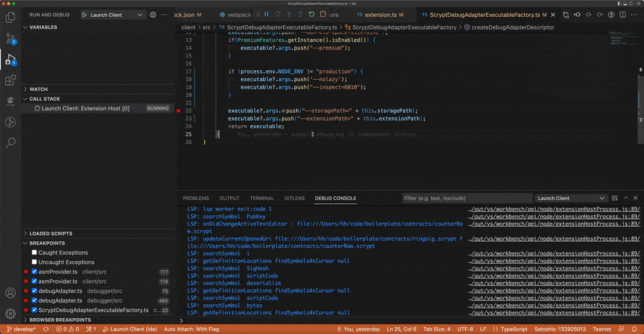Open the Accounts menu icon
The width and height of the screenshot is (644, 334).
coord(11,293)
